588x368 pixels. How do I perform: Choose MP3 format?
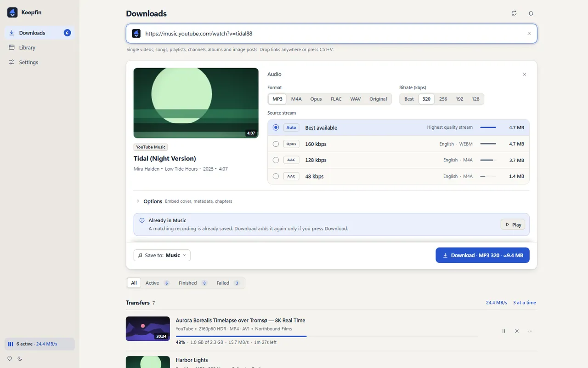[277, 99]
